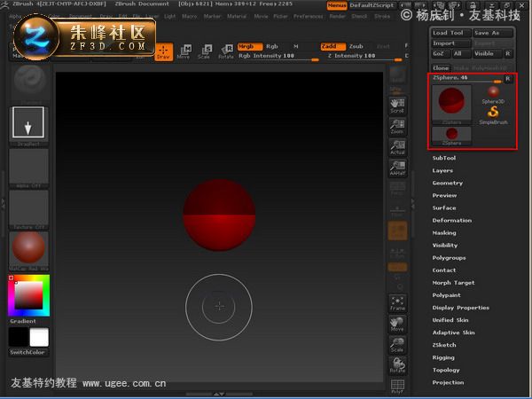Toggle the Menus button in title bar
532x399 pixels.
point(337,5)
